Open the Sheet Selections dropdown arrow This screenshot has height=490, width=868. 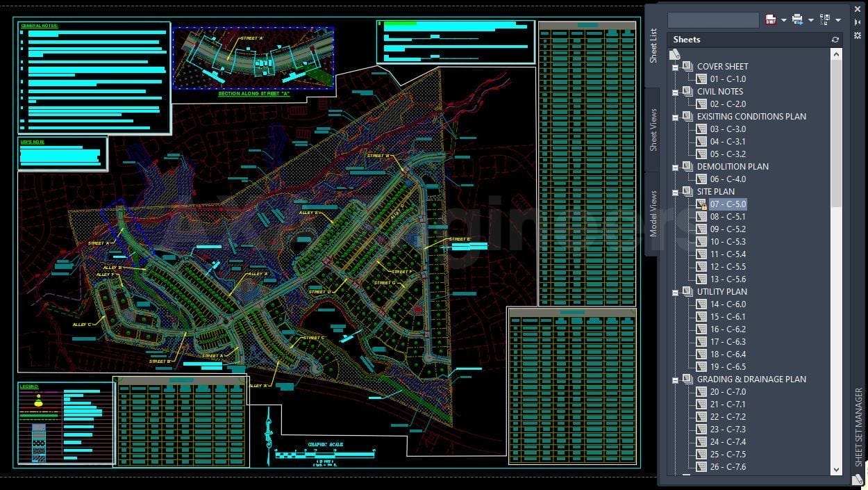point(838,20)
